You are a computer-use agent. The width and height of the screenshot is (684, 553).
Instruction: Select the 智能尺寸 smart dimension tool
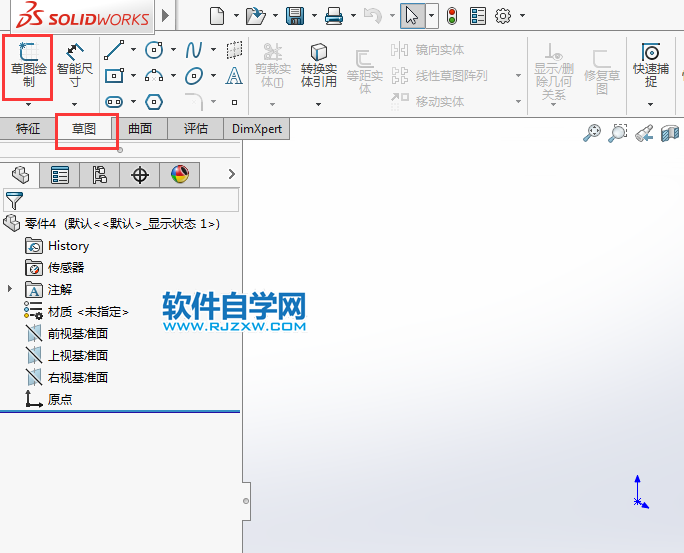click(x=75, y=65)
